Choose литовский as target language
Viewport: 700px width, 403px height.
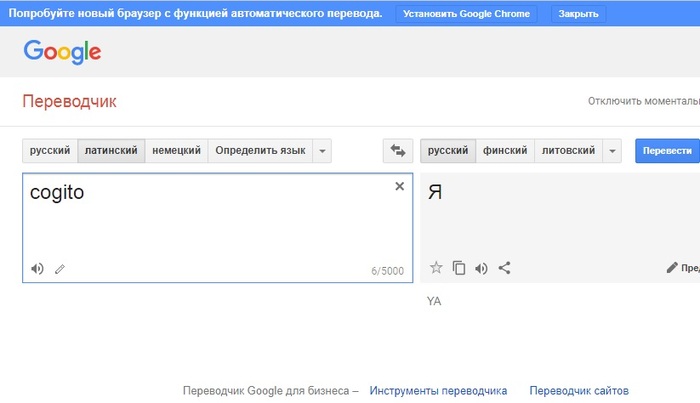coord(569,151)
